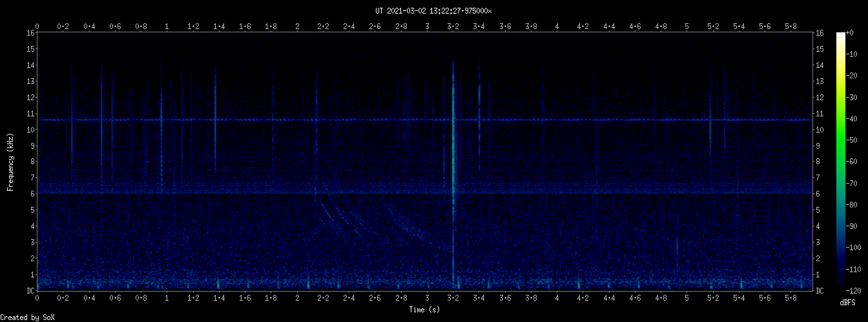868x322 pixels.
Task: Click the "1·4" tick on the bottom time axis
Action: [x=219, y=298]
